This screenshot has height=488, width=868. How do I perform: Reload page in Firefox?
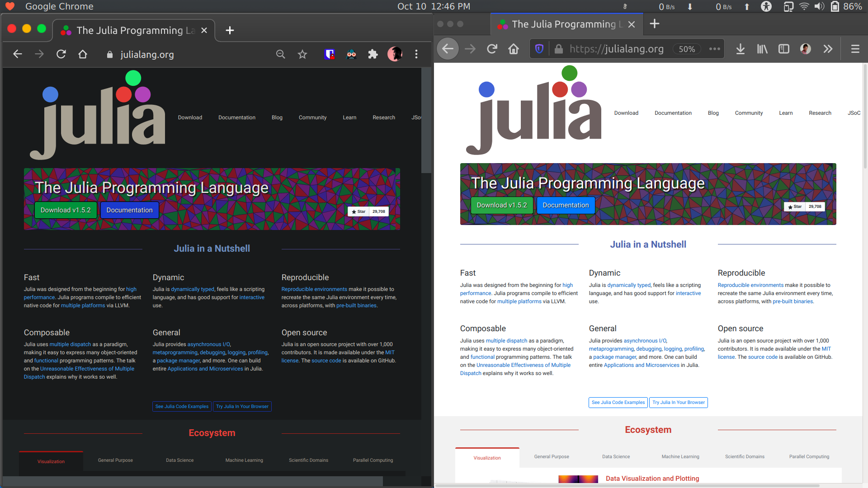click(492, 49)
